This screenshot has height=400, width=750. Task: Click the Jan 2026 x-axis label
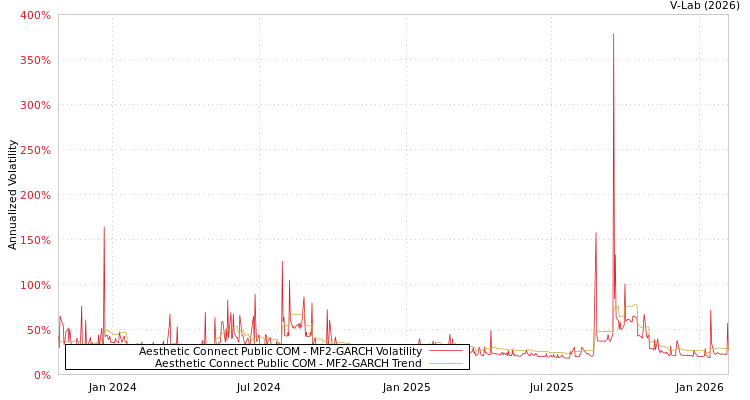(x=699, y=388)
